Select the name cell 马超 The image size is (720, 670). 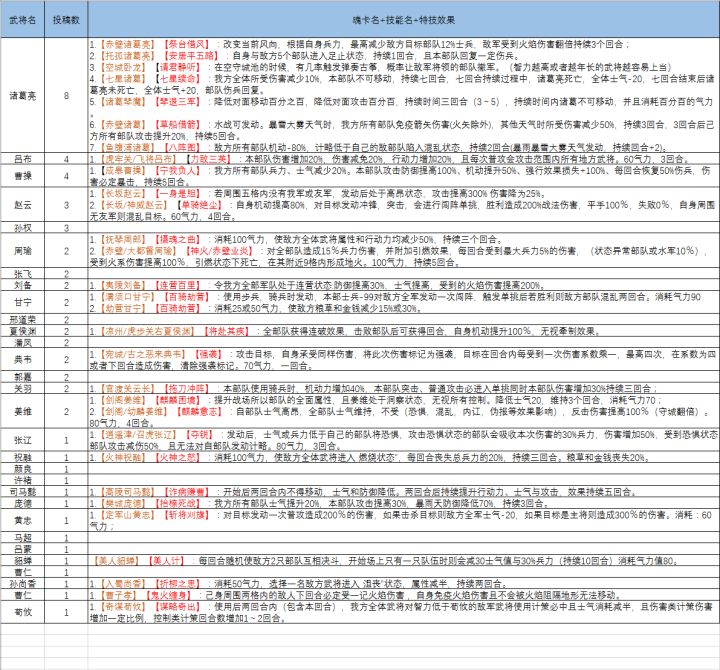point(22,538)
